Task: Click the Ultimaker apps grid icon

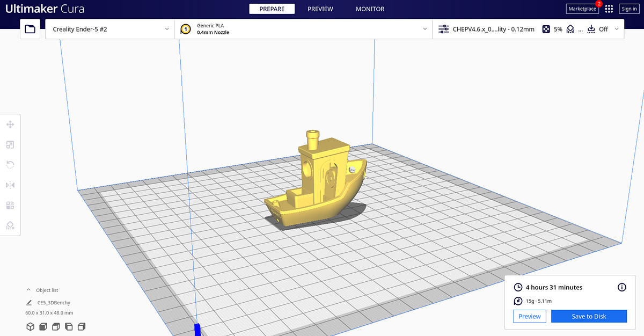Action: 609,9
